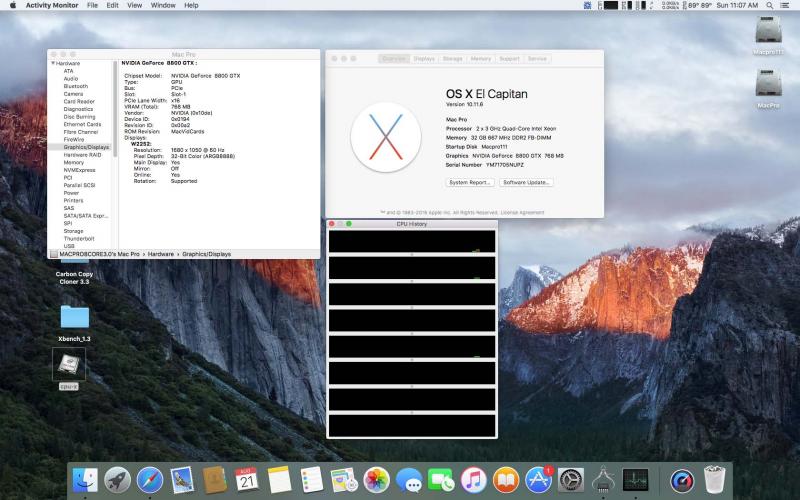Open Launchpad rocket icon
The image size is (800, 500).
coord(117,480)
